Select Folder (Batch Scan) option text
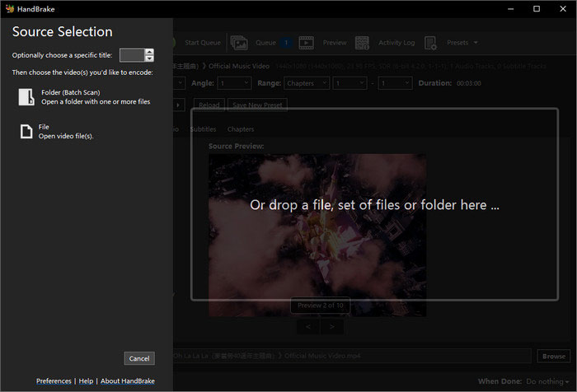The image size is (577, 392). tap(71, 92)
